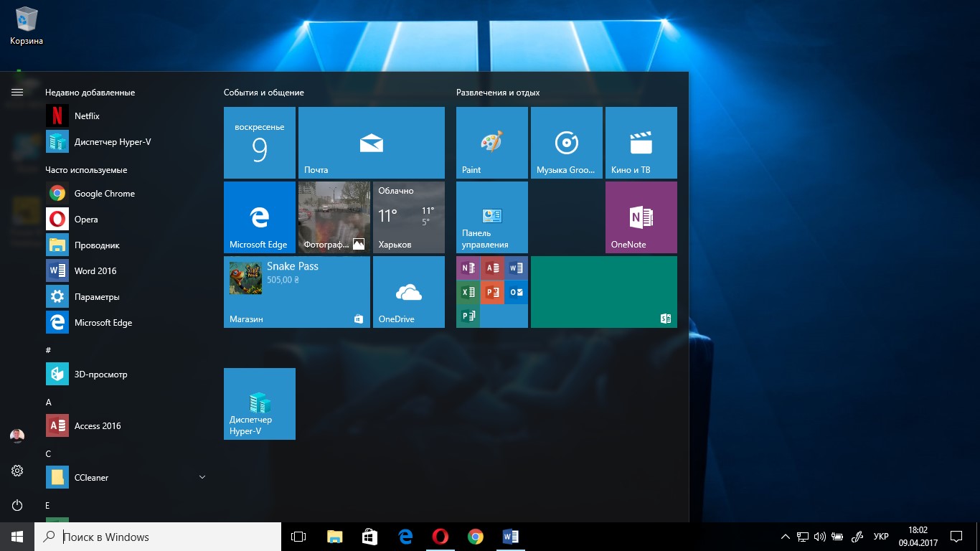The width and height of the screenshot is (980, 551).
Task: Click the small Access tile in Office group
Action: (492, 268)
